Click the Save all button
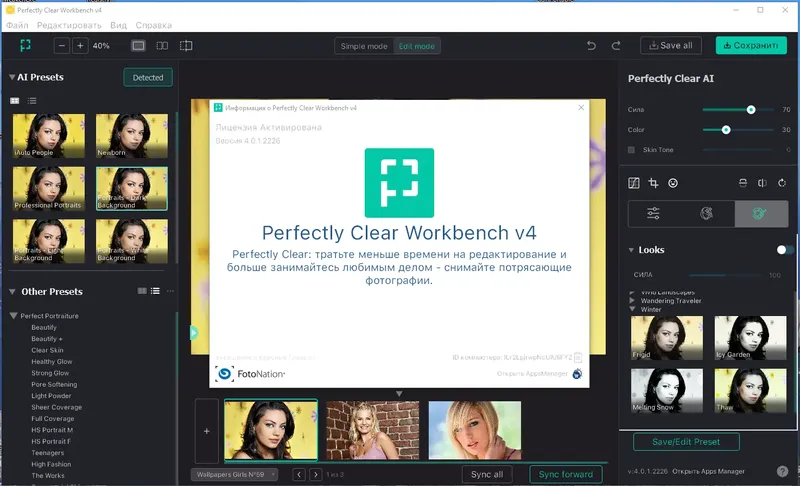 point(671,45)
